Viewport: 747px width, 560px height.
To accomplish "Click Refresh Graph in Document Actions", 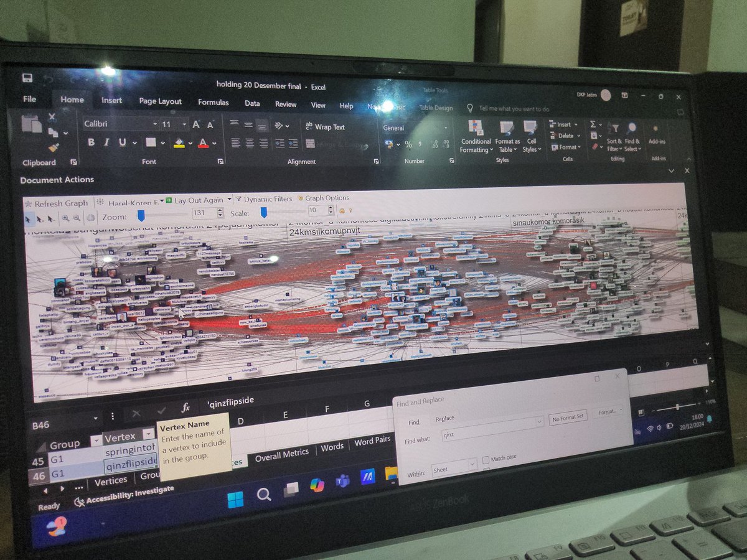I will point(57,203).
